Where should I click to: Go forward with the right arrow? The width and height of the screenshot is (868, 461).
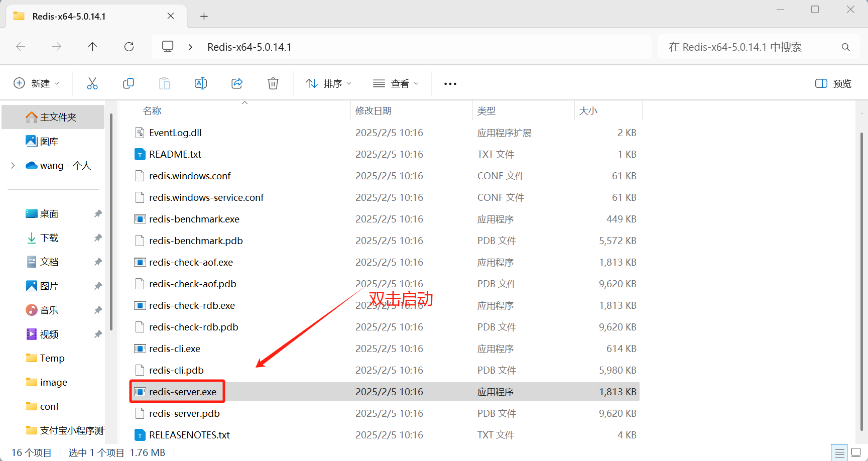[x=57, y=47]
